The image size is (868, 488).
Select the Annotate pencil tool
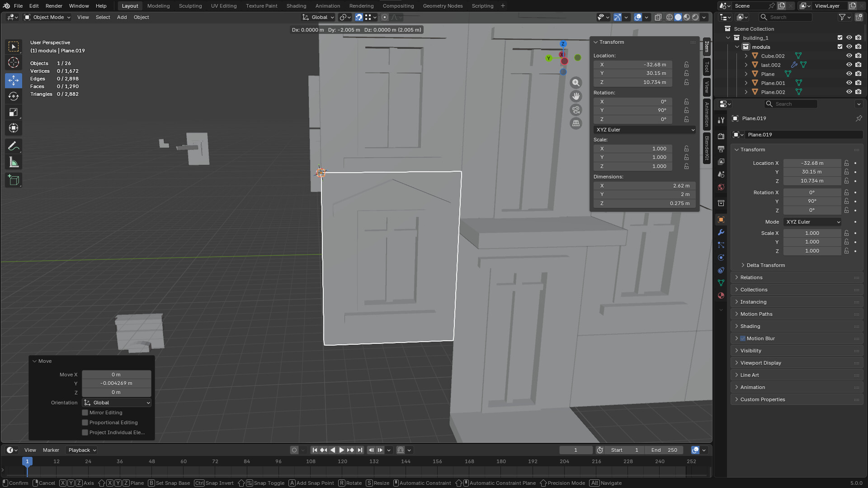(14, 146)
